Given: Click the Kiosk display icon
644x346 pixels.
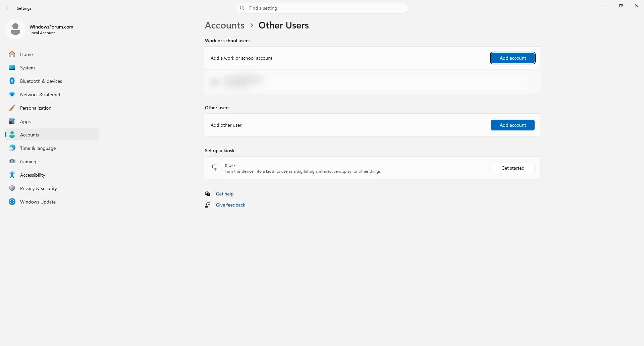Looking at the screenshot, I should coord(215,168).
